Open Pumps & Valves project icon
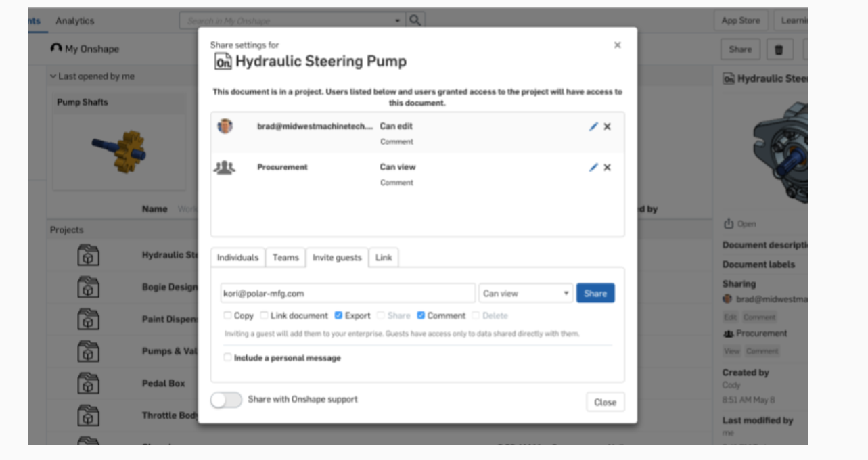The image size is (868, 460). (88, 351)
